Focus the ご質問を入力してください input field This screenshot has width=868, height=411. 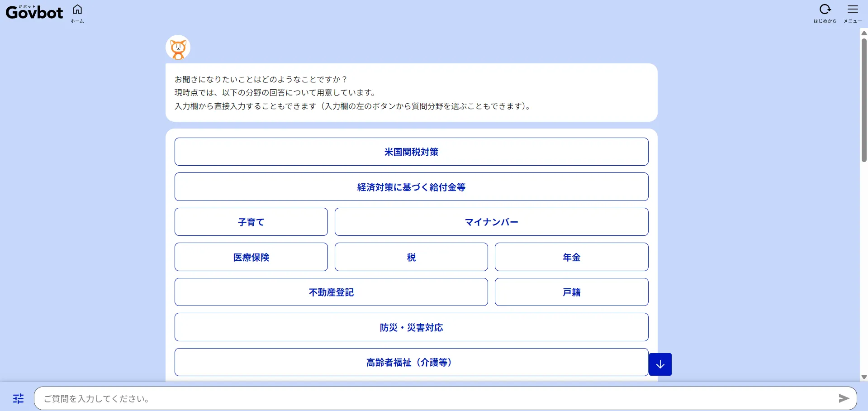(x=434, y=398)
